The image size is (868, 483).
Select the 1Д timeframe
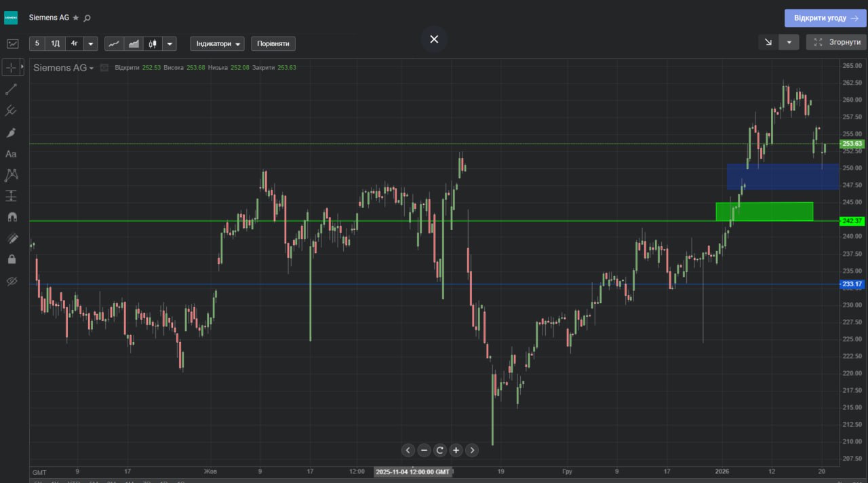56,43
